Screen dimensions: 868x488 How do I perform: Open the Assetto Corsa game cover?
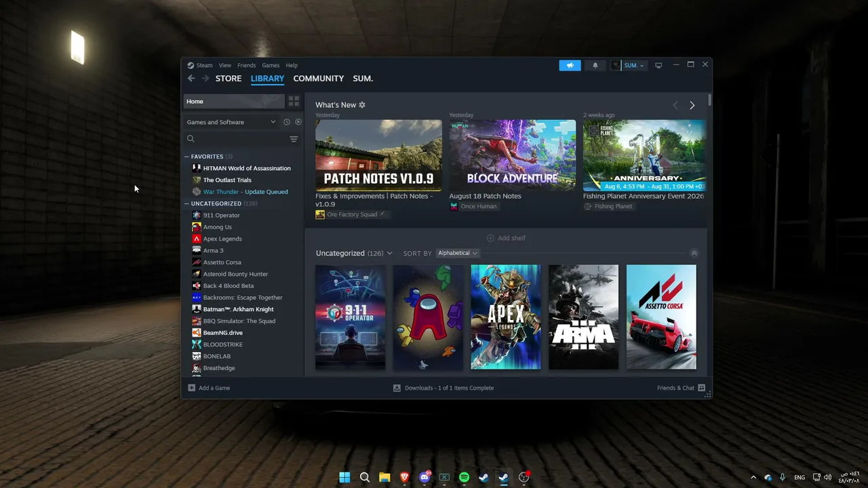[661, 317]
